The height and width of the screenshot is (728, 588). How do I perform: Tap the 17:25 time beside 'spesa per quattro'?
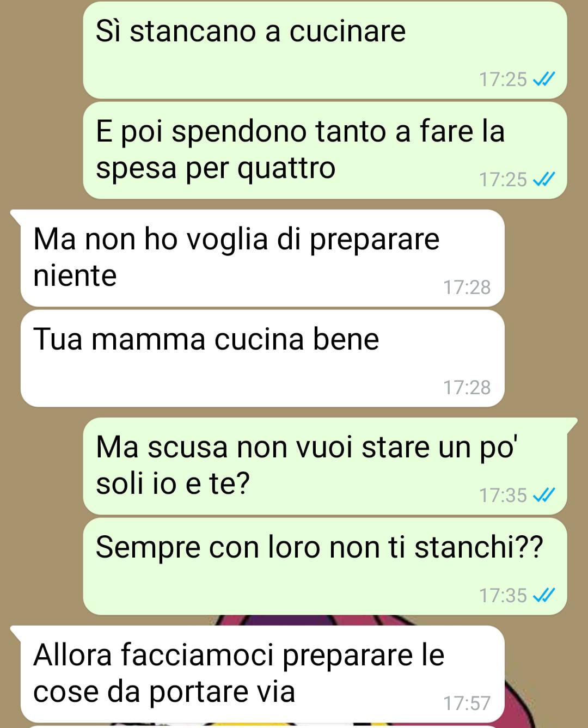point(503,179)
